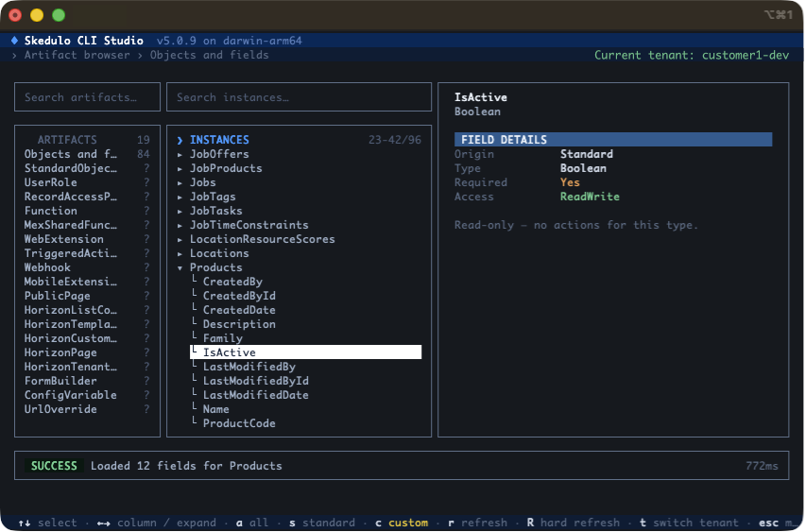Expand the JobTasks tree arrow
Viewport: 806px width, 532px height.
click(180, 212)
